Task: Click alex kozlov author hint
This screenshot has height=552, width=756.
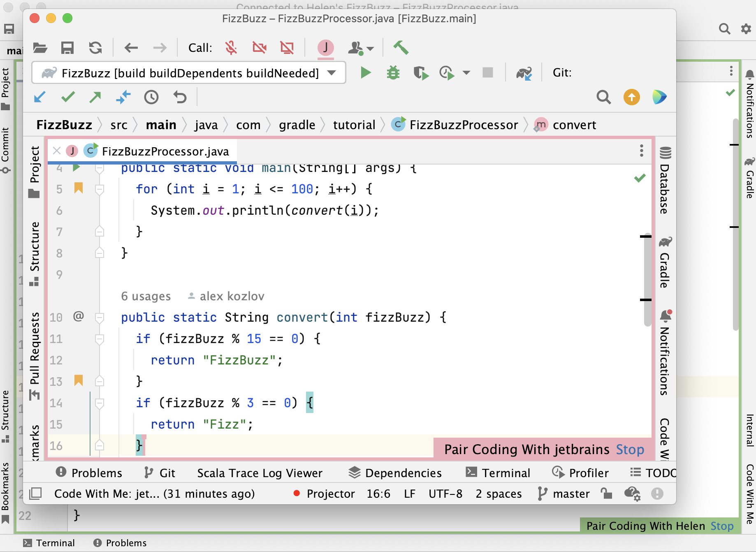Action: pyautogui.click(x=226, y=296)
